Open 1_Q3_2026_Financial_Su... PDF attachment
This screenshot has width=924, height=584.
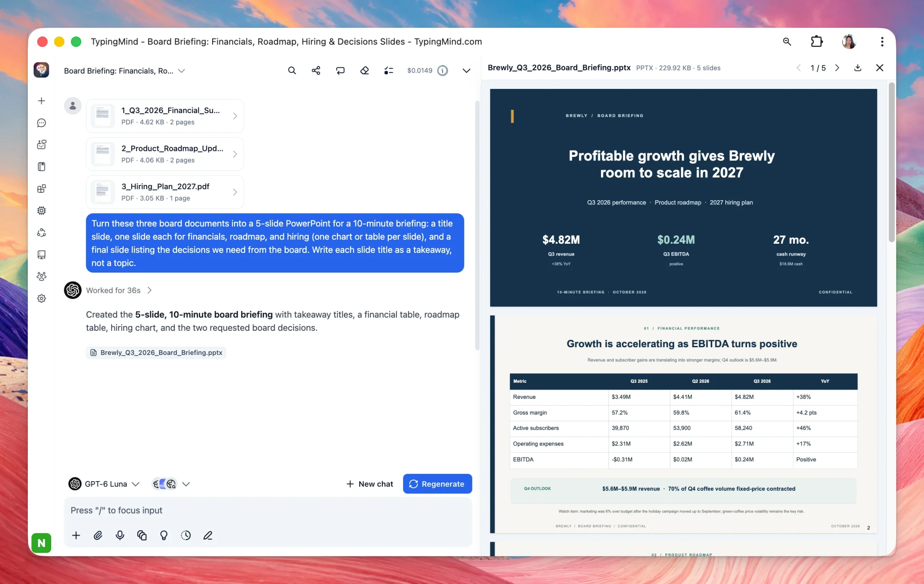pos(165,116)
